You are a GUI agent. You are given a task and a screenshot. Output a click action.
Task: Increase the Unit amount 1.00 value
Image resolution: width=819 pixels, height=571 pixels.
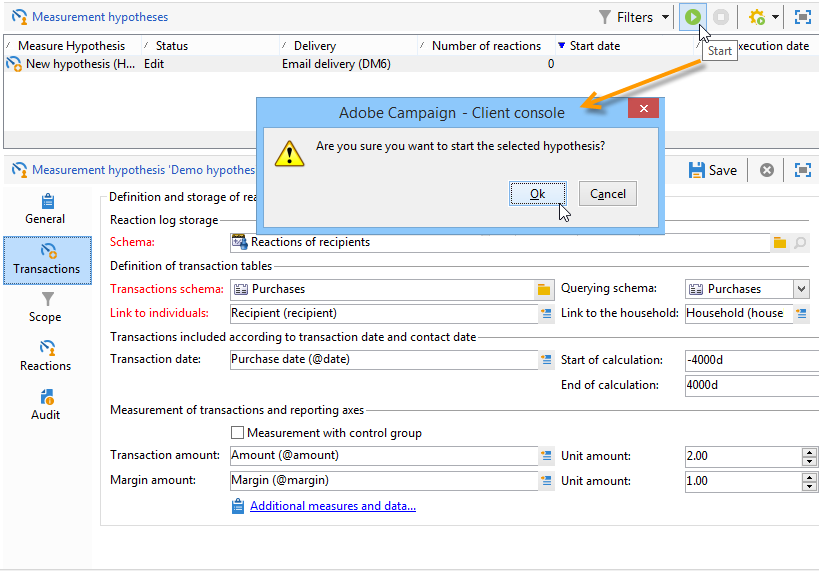click(809, 477)
